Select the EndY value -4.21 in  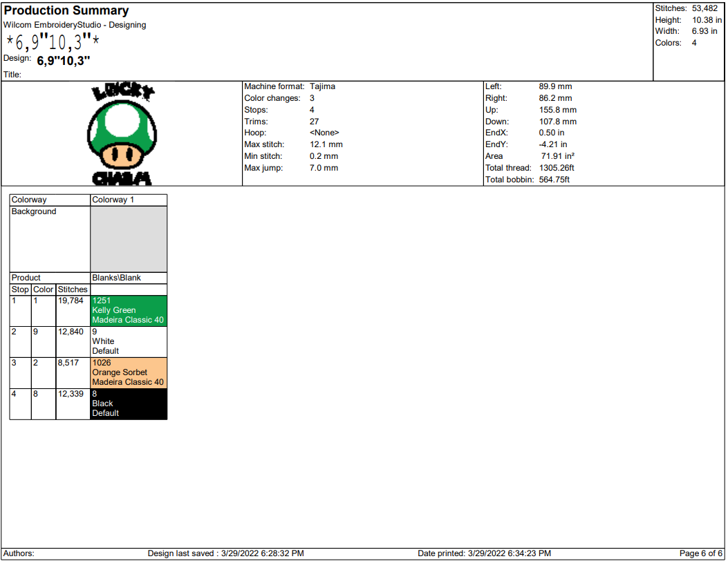(553, 145)
